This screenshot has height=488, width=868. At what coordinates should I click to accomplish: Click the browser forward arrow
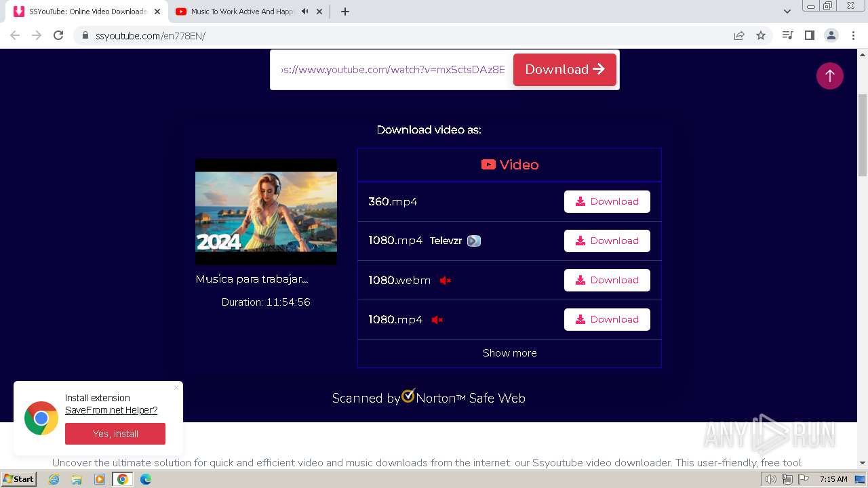(37, 35)
